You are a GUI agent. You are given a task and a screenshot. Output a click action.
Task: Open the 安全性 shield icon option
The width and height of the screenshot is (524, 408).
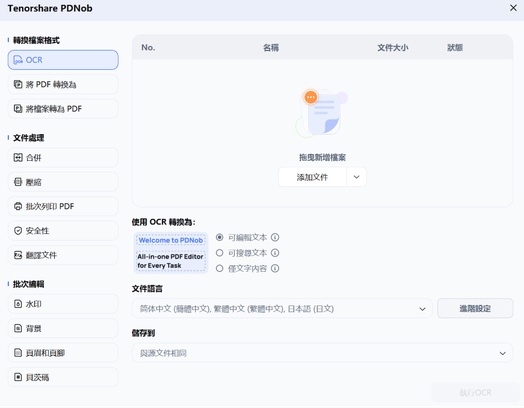pyautogui.click(x=18, y=231)
